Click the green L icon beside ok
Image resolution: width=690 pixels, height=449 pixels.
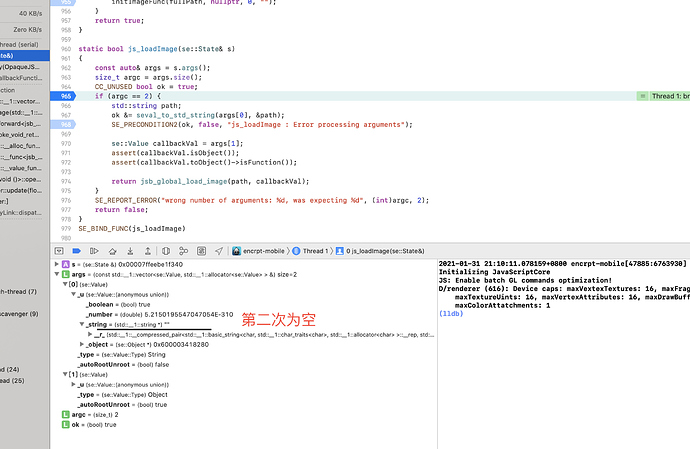(x=66, y=425)
